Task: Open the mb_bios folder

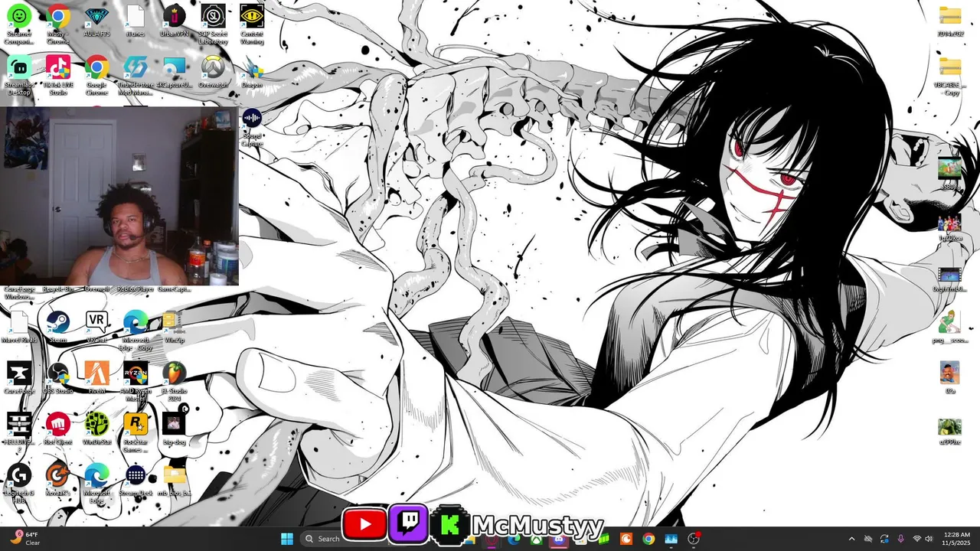Action: point(174,481)
